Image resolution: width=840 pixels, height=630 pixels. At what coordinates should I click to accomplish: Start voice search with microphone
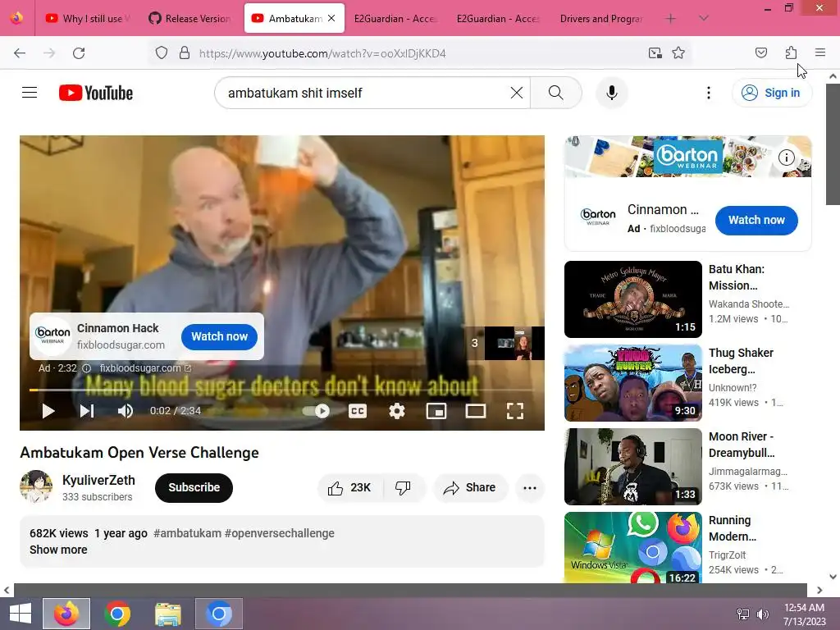coord(611,93)
